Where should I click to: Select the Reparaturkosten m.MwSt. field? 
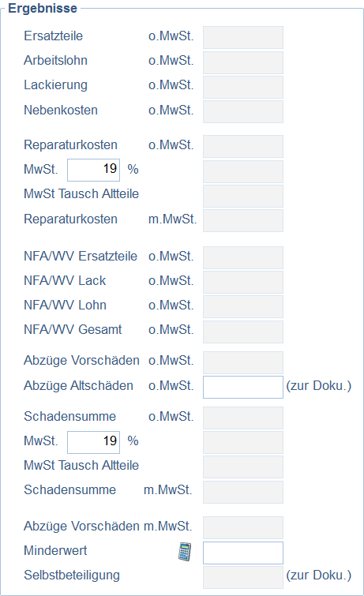243,220
